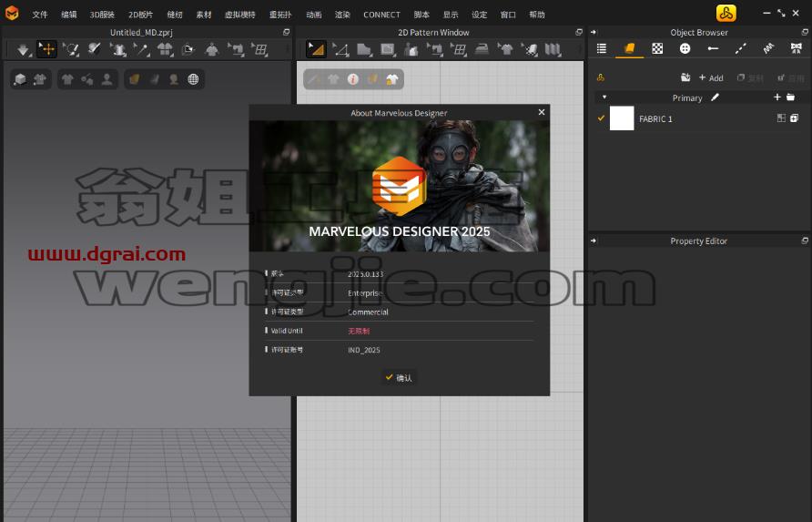Image resolution: width=812 pixels, height=522 pixels.
Task: Click the grid assign icon on the FABRIC 1 row
Action: point(781,118)
